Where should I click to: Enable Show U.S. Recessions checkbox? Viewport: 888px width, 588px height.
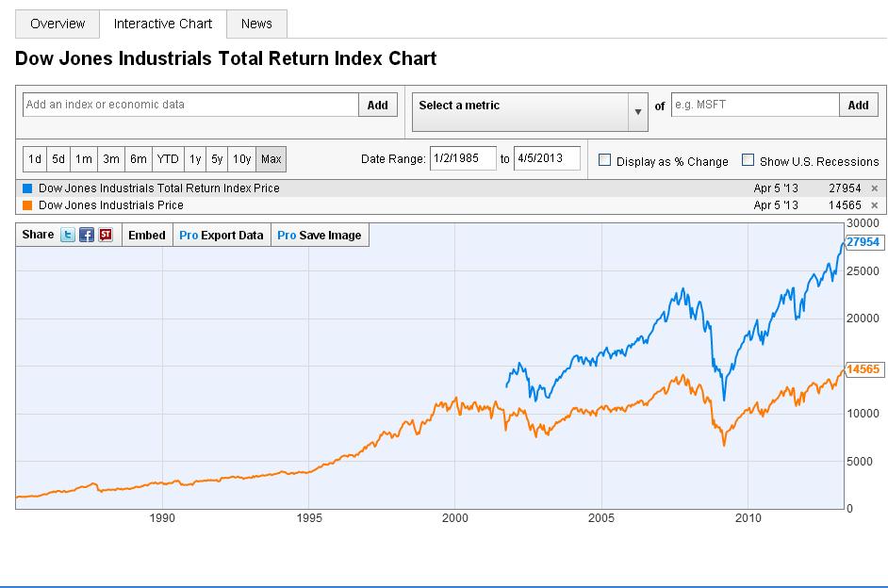click(748, 160)
